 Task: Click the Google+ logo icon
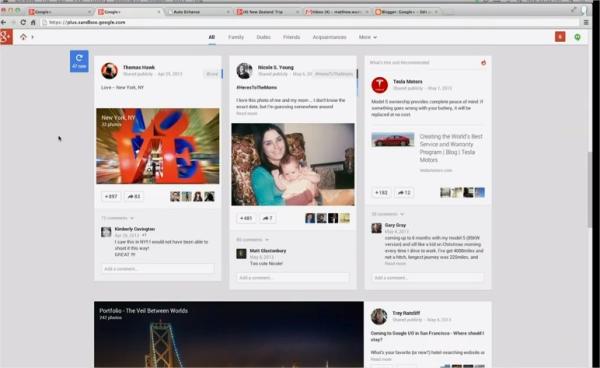pos(6,37)
